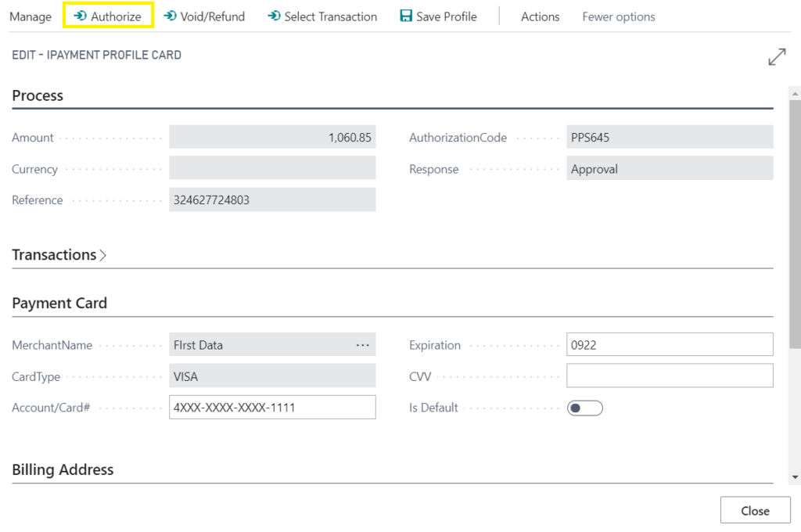Expand the Billing Address section
This screenshot has width=801, height=532.
[63, 469]
